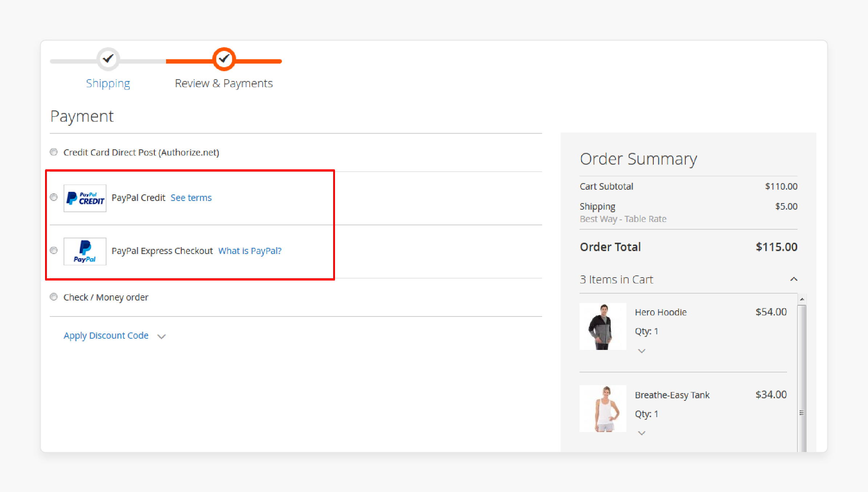Image resolution: width=868 pixels, height=492 pixels.
Task: Switch to the Review & Payments step
Action: [x=224, y=83]
